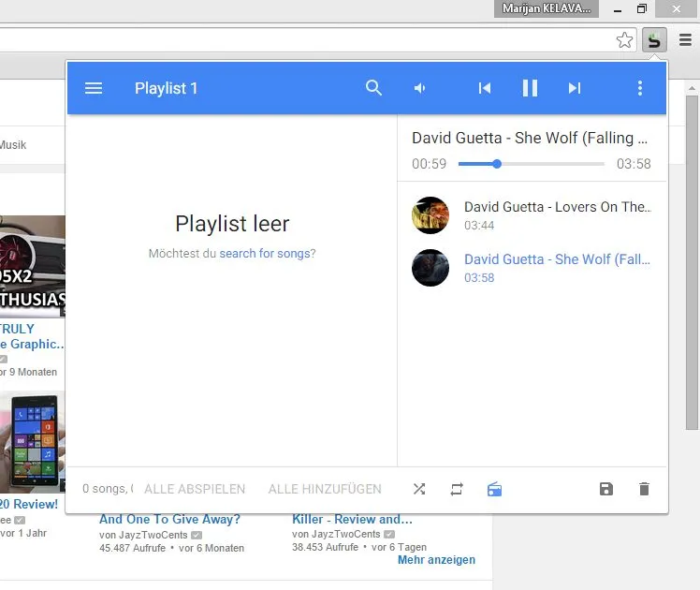Viewport: 700px width, 590px height.
Task: Toggle the radio mode icon
Action: (x=494, y=489)
